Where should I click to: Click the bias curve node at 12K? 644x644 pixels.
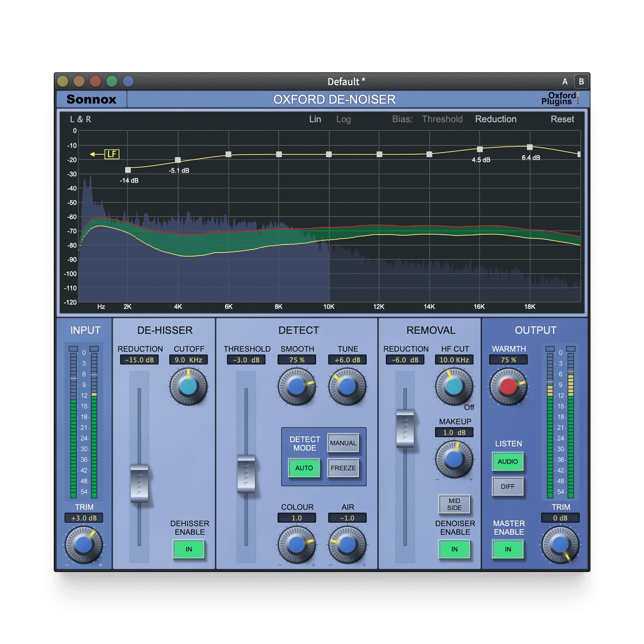click(379, 154)
